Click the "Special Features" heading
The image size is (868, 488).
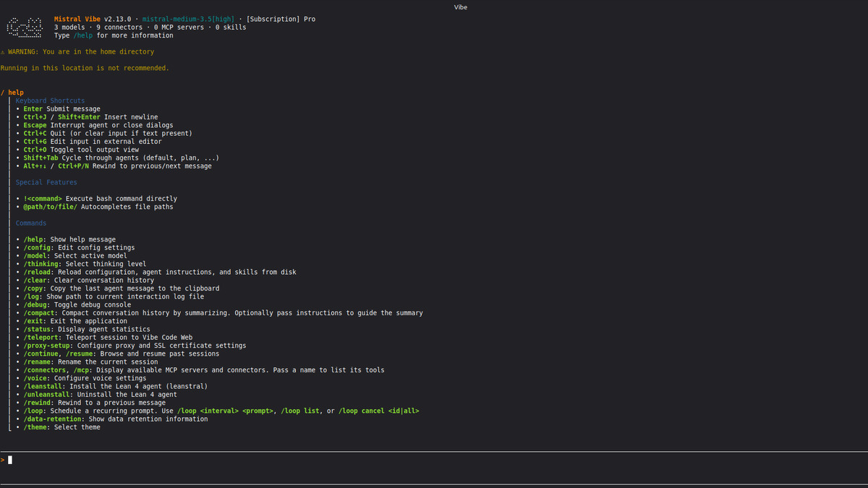click(46, 182)
